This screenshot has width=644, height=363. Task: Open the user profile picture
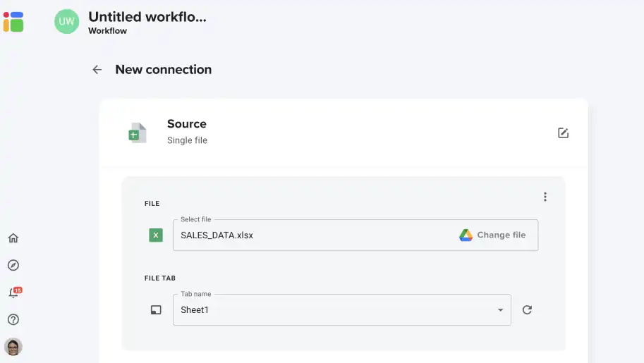coord(13,347)
